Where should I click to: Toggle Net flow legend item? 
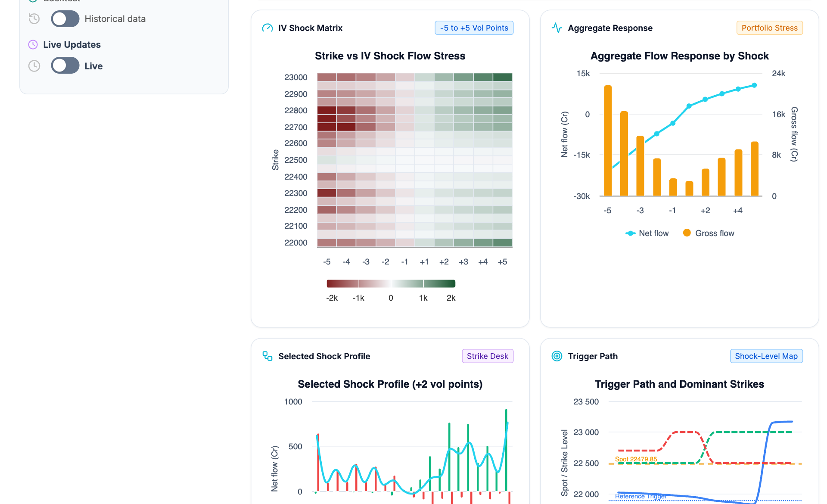coord(647,233)
